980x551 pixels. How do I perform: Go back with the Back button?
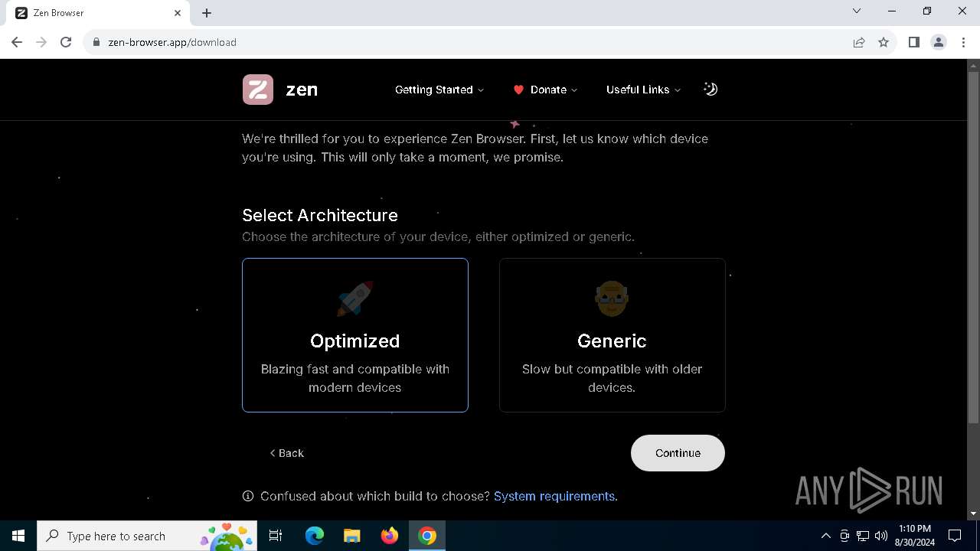point(287,453)
